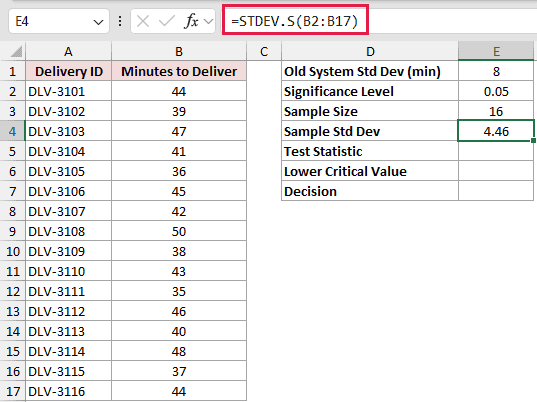Select cell containing DLV-3114

pyautogui.click(x=68, y=351)
